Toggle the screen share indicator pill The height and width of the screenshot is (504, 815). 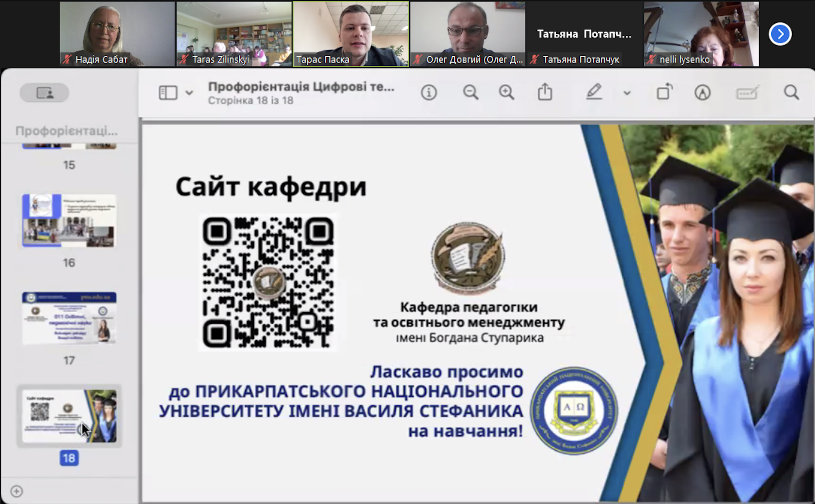point(45,93)
